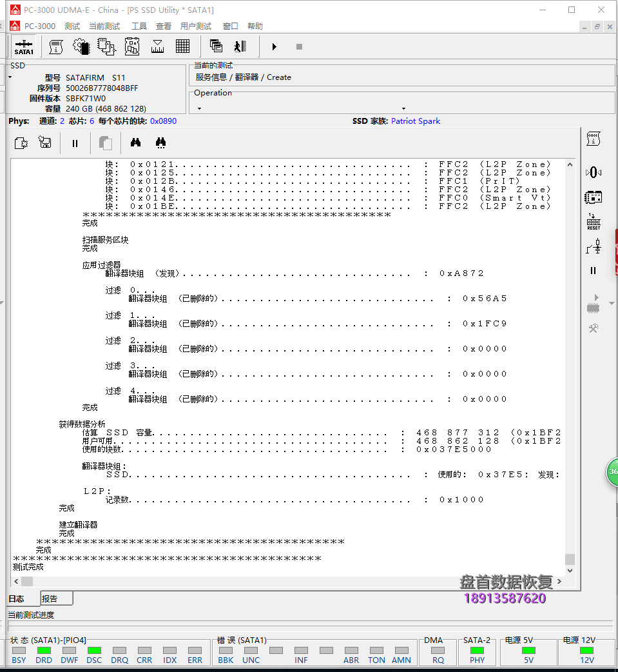Click pause icon in right sidebar
The height and width of the screenshot is (672, 618).
click(593, 270)
